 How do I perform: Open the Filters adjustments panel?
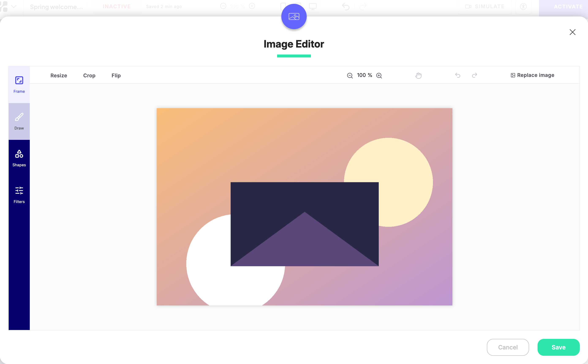pos(19,195)
